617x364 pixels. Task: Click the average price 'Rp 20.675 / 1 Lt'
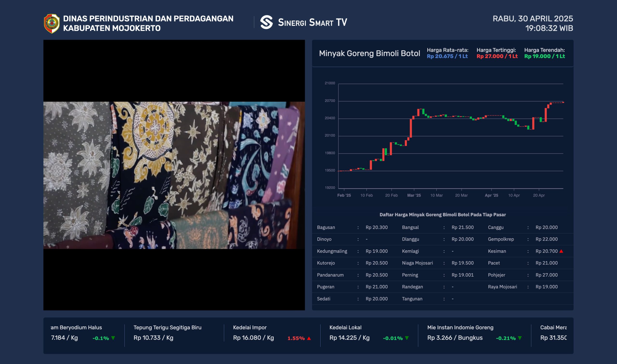coord(447,56)
